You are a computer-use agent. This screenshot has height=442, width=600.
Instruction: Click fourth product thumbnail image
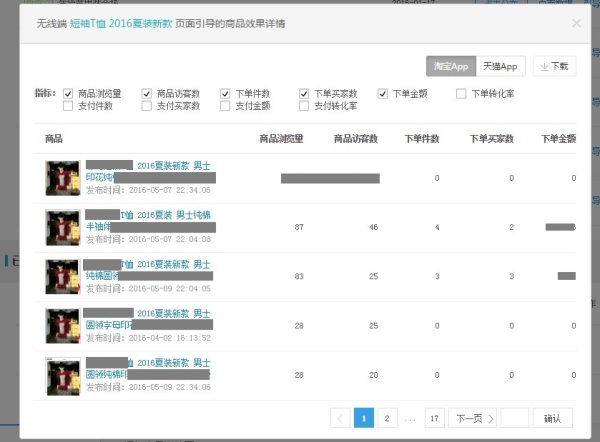click(x=62, y=326)
